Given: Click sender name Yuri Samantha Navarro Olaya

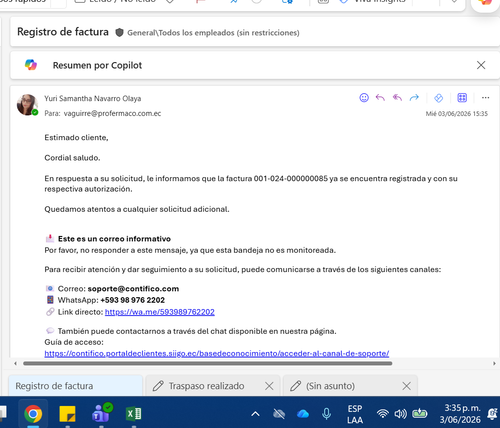Looking at the screenshot, I should click(93, 99).
